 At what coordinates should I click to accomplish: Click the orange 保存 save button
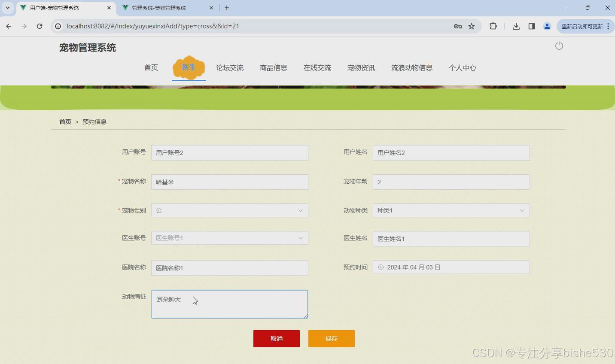[331, 338]
